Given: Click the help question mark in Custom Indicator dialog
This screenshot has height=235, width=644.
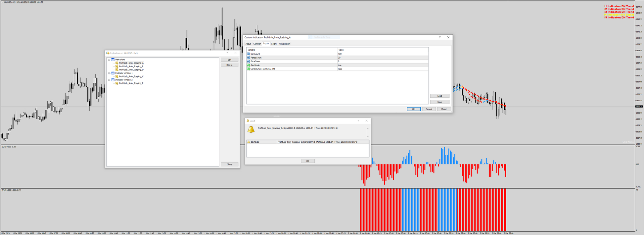Looking at the screenshot, I should click(440, 37).
